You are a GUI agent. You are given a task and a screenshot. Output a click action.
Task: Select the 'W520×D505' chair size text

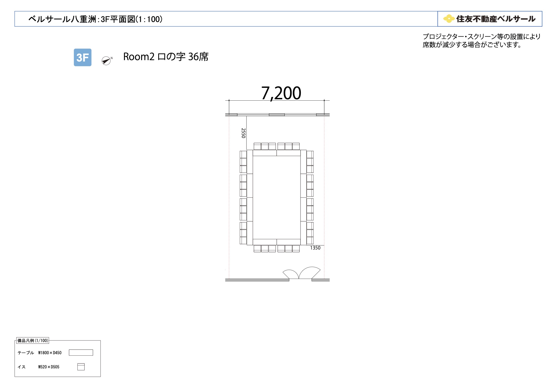[x=49, y=367]
